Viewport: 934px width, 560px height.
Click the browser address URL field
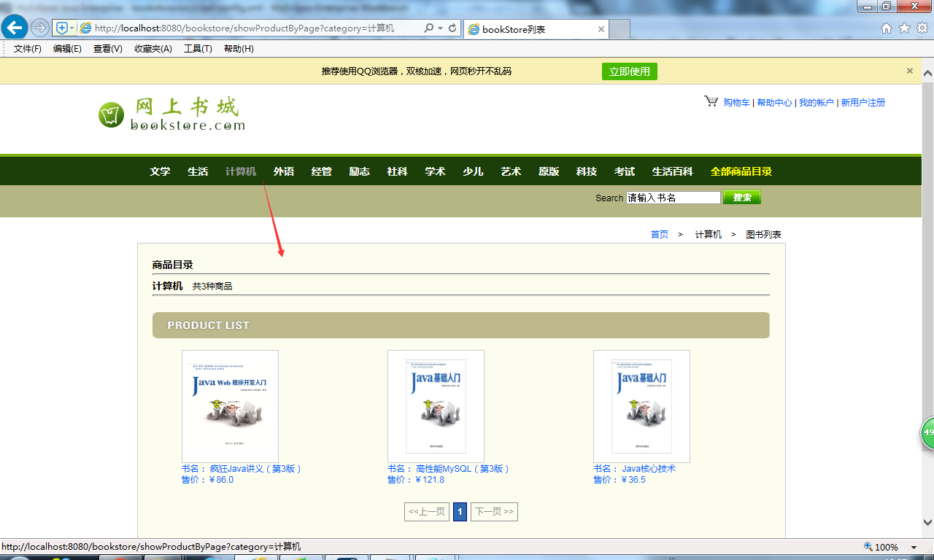pyautogui.click(x=255, y=28)
